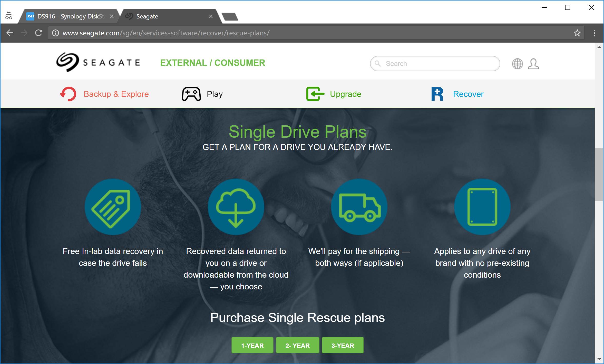Click the user account profile icon
604x364 pixels.
[x=533, y=64]
